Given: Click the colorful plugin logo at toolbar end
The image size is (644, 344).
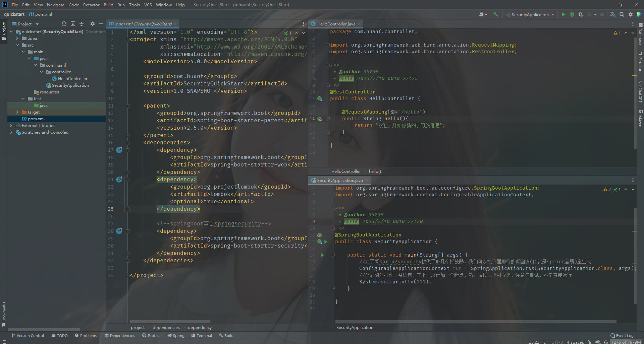Looking at the screenshot, I should point(639,14).
